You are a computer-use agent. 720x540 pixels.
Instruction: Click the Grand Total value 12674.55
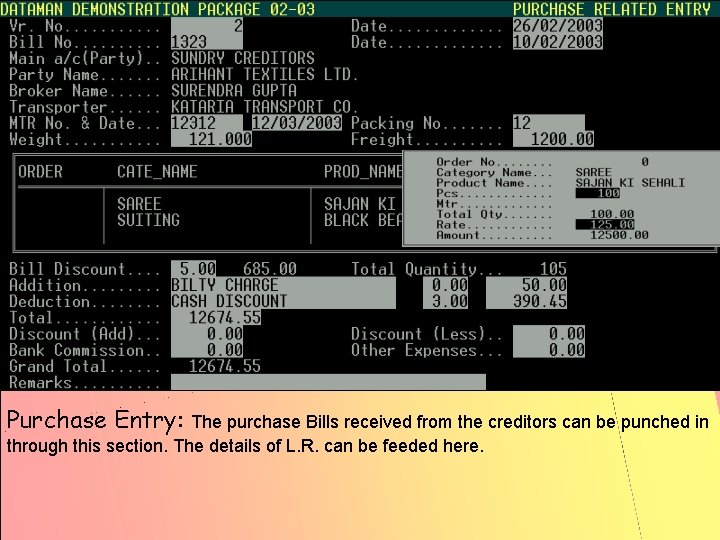point(225,366)
